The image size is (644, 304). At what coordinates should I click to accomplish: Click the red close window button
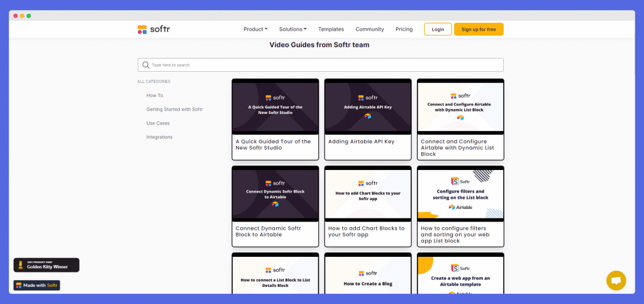pos(16,16)
